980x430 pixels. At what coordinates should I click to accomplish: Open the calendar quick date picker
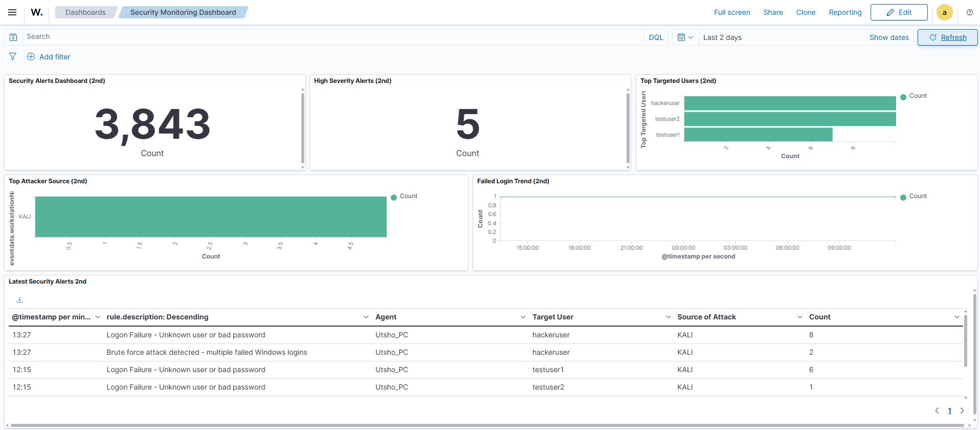[685, 37]
